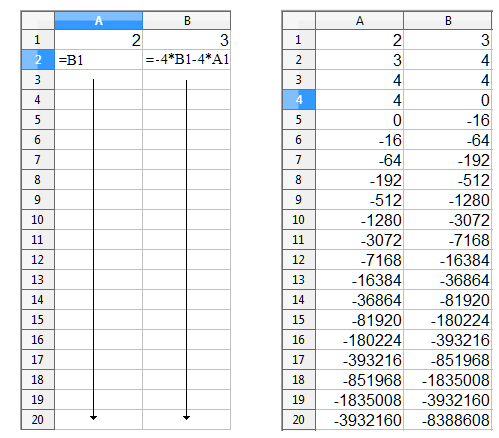Select the cell showing -8388608
Viewport: 499px width, 438px height.
coord(448,420)
